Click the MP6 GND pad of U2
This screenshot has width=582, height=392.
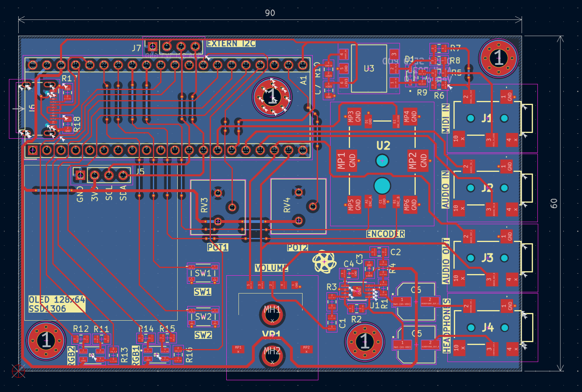(411, 204)
